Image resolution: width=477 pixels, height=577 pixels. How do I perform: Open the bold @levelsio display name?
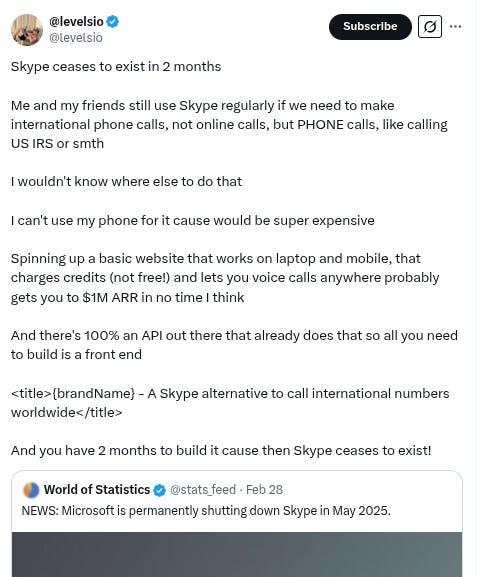(76, 22)
